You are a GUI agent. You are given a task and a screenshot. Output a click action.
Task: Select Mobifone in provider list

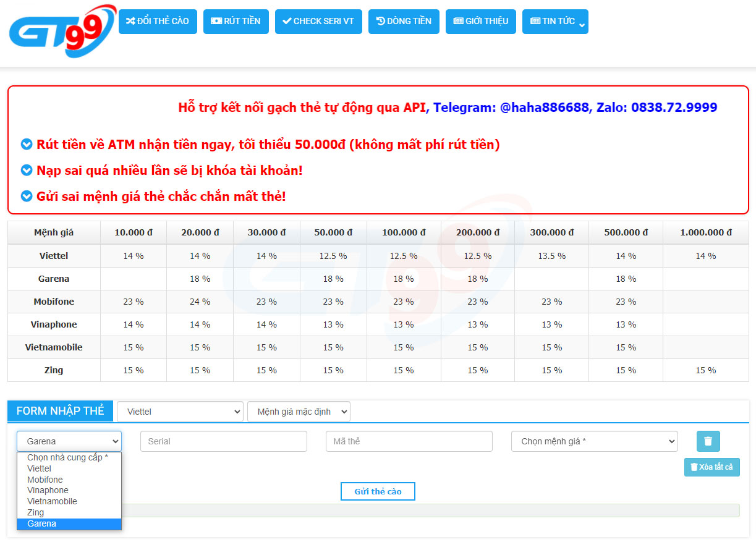(x=69, y=480)
